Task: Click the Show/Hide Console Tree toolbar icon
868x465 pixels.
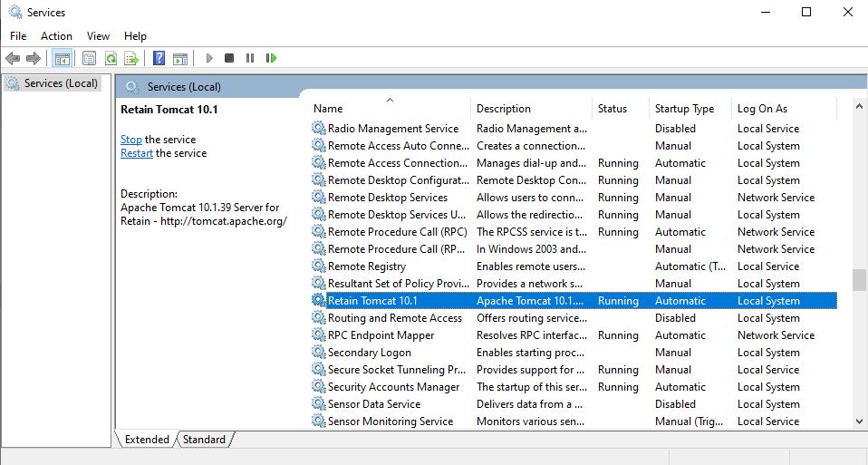Action: (63, 58)
